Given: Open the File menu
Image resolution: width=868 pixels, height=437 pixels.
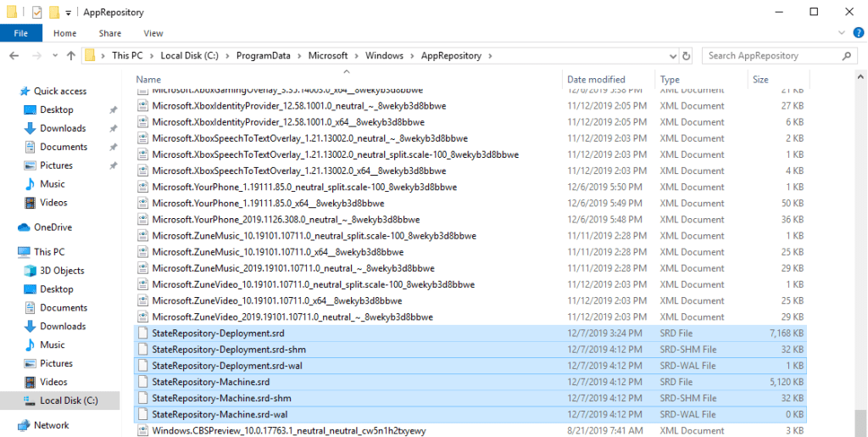Looking at the screenshot, I should pos(21,34).
